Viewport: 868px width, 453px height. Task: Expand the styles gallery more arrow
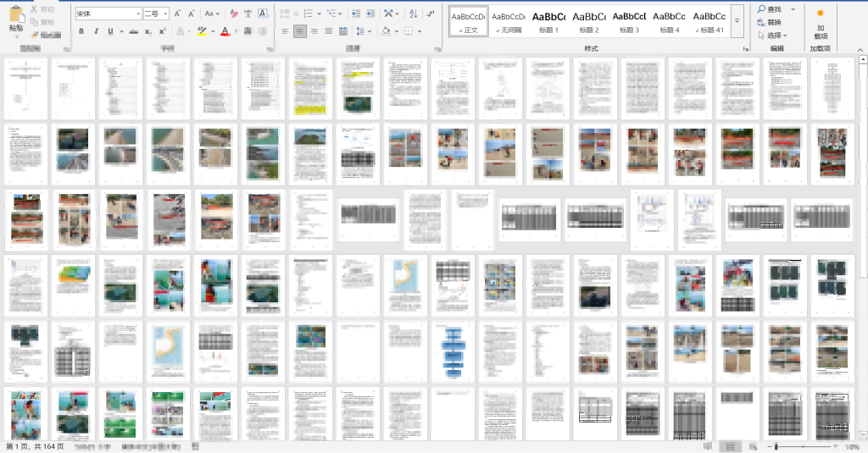tap(737, 20)
